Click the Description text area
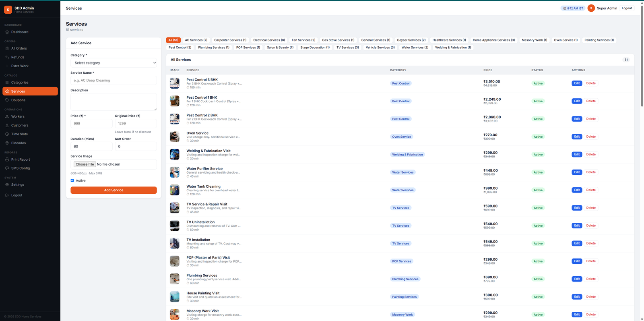The image size is (644, 321). pyautogui.click(x=114, y=102)
